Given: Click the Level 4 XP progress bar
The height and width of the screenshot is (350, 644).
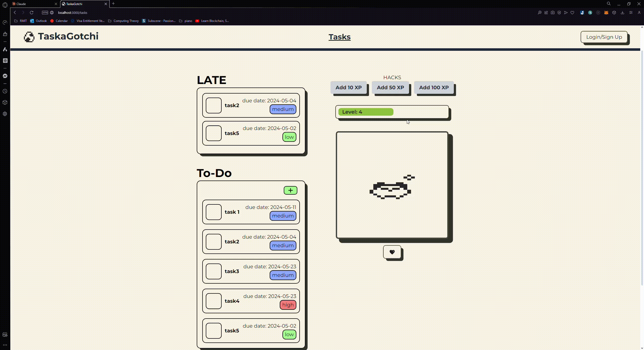Looking at the screenshot, I should [392, 112].
